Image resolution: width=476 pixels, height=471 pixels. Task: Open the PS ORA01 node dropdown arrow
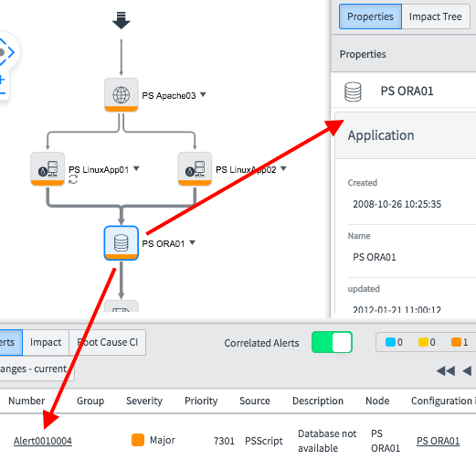coord(192,242)
